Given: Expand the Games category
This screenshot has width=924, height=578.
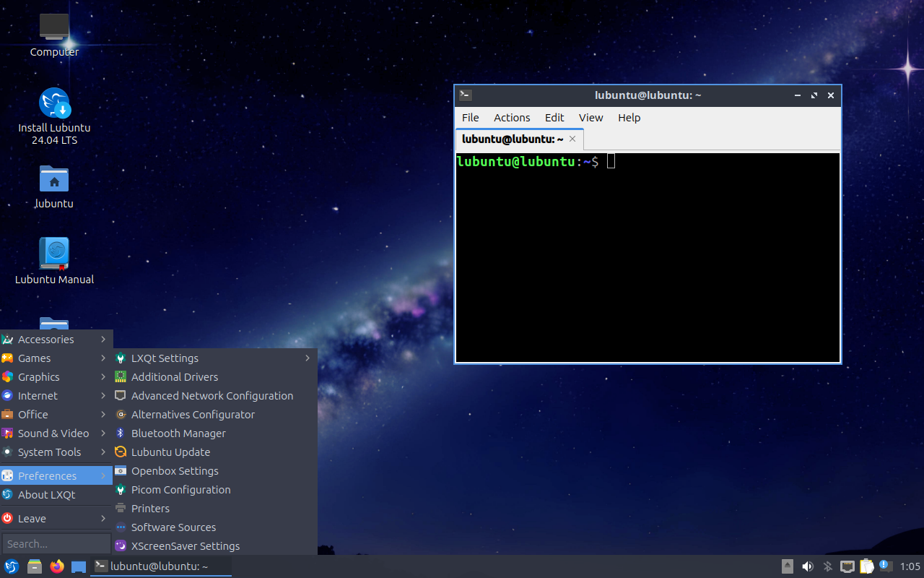Looking at the screenshot, I should [x=56, y=358].
